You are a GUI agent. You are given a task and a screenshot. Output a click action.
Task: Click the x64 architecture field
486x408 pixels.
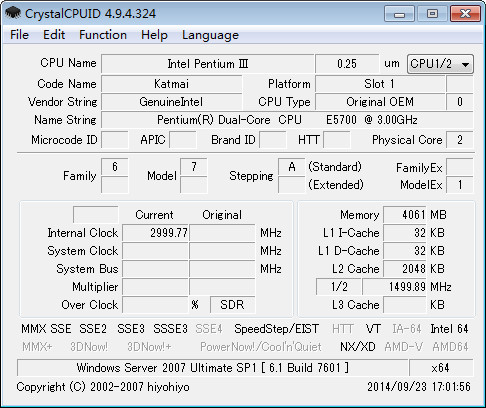(x=441, y=368)
